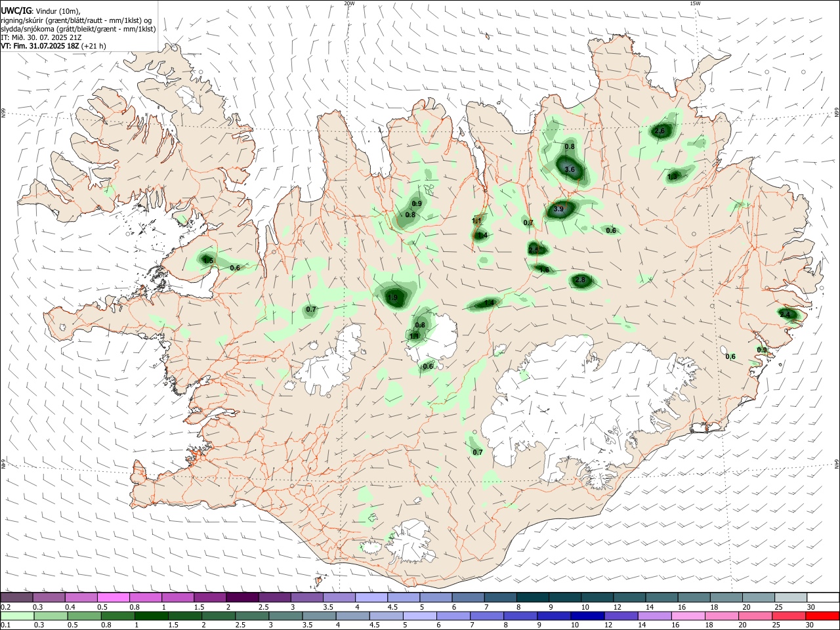Pick the 2.5 swatch in the rain legend row
840x630 pixels.
click(x=251, y=616)
